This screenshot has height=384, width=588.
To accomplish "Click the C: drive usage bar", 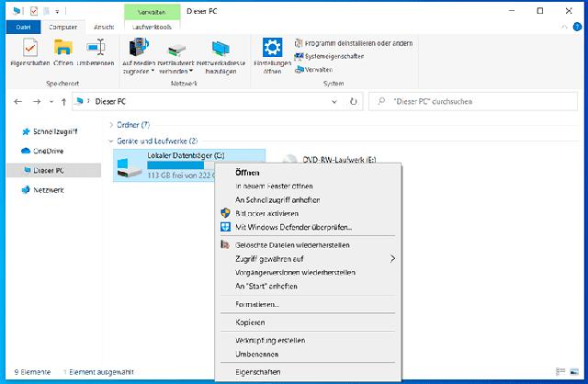I will 182,165.
